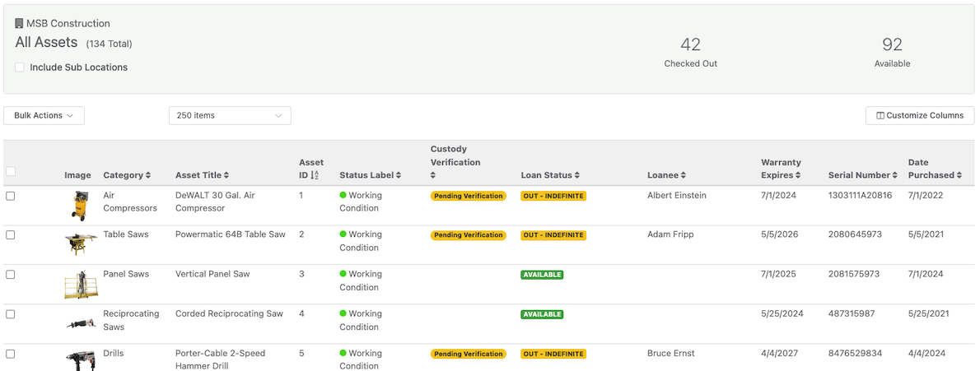Click serial number 2081575973
The height and width of the screenshot is (371, 980).
(x=854, y=274)
